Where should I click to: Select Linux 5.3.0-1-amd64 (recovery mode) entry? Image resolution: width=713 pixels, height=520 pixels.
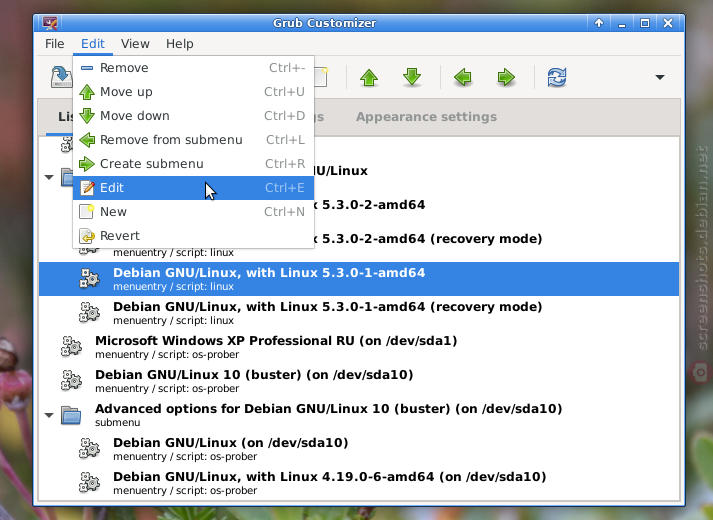359,313
